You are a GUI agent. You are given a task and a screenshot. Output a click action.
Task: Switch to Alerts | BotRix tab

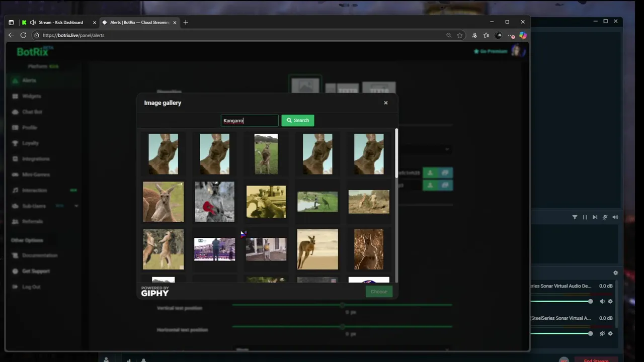pos(139,22)
